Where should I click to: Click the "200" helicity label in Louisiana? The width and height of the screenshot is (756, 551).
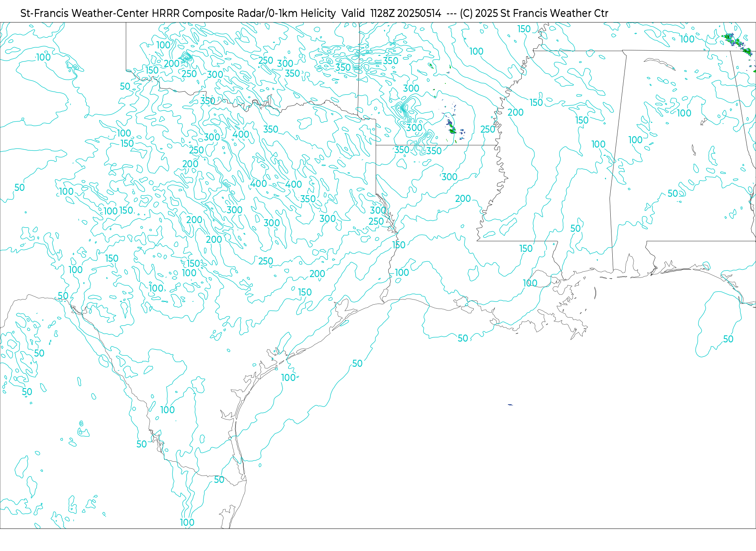[463, 199]
